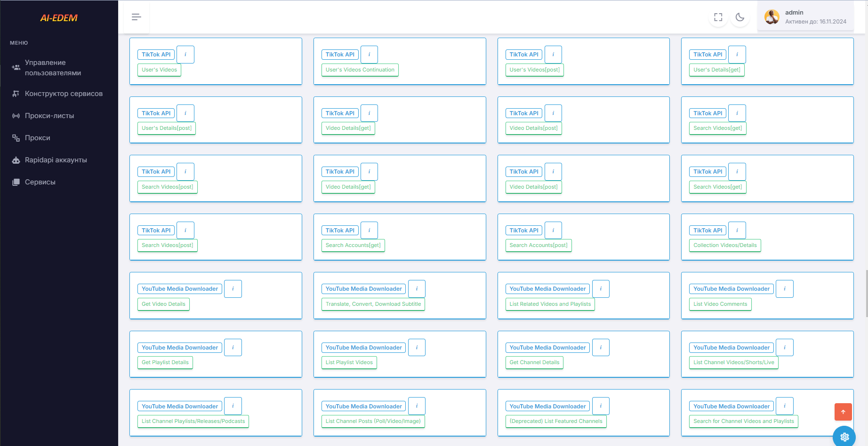Open info for List Channel Playlists/Releases/Podcasts card
868x446 pixels.
[233, 406]
